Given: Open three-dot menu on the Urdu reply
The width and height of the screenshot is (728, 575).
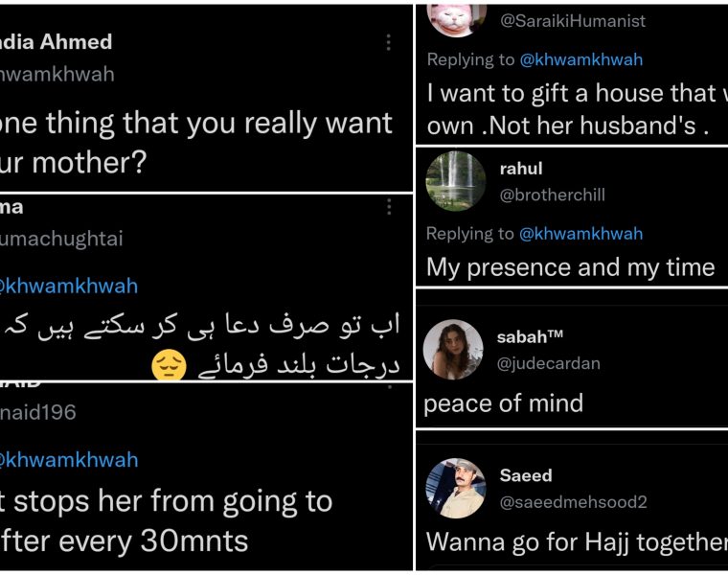Looking at the screenshot, I should (x=388, y=207).
